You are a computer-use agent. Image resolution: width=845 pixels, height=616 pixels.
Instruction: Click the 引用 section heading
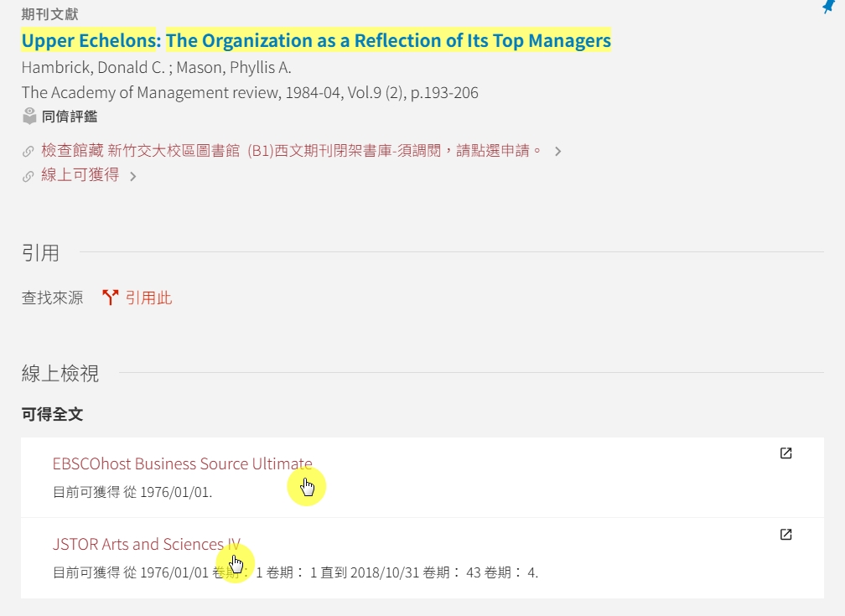(x=40, y=252)
